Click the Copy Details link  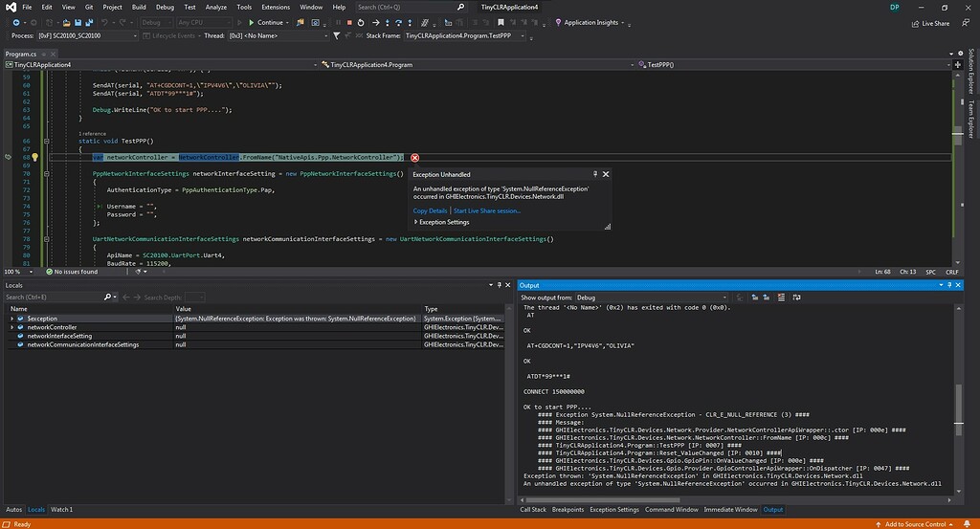pyautogui.click(x=430, y=210)
